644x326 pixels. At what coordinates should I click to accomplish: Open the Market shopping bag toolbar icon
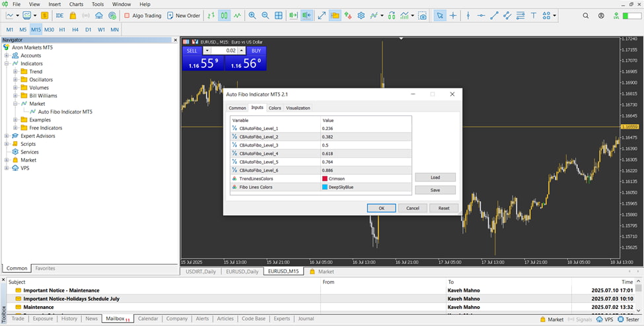pos(73,16)
